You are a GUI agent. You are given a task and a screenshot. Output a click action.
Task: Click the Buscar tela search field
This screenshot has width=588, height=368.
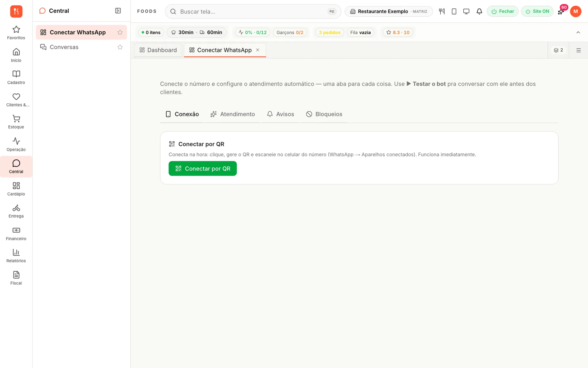(x=253, y=11)
